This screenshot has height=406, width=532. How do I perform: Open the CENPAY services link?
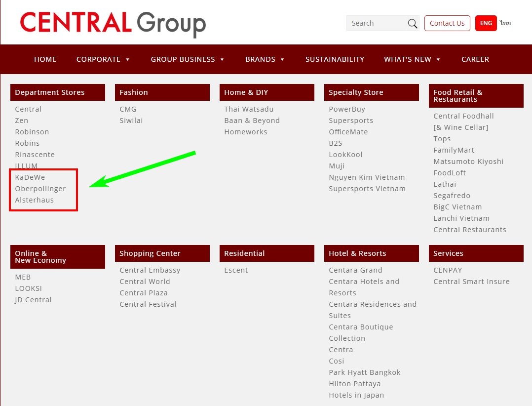tap(448, 270)
